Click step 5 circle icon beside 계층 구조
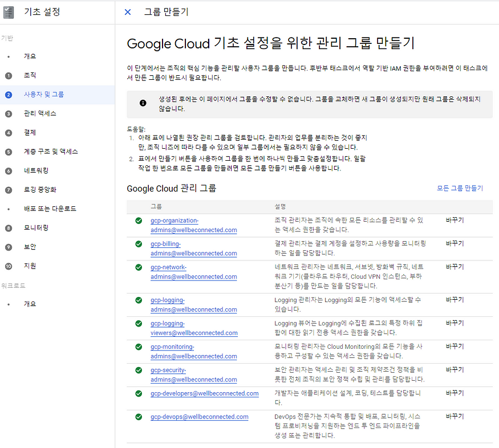The image size is (499, 448). [9, 152]
